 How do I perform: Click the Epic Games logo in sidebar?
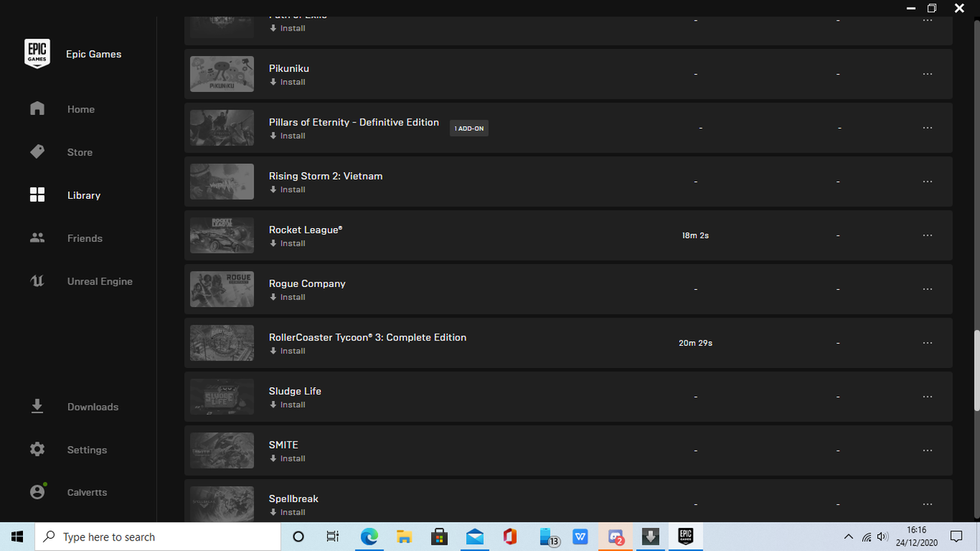click(x=37, y=54)
